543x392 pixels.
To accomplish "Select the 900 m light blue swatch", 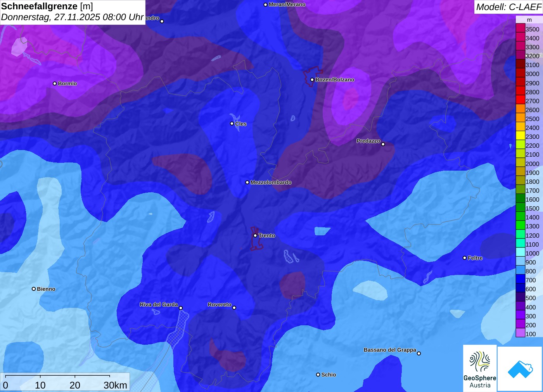I will [x=521, y=261].
